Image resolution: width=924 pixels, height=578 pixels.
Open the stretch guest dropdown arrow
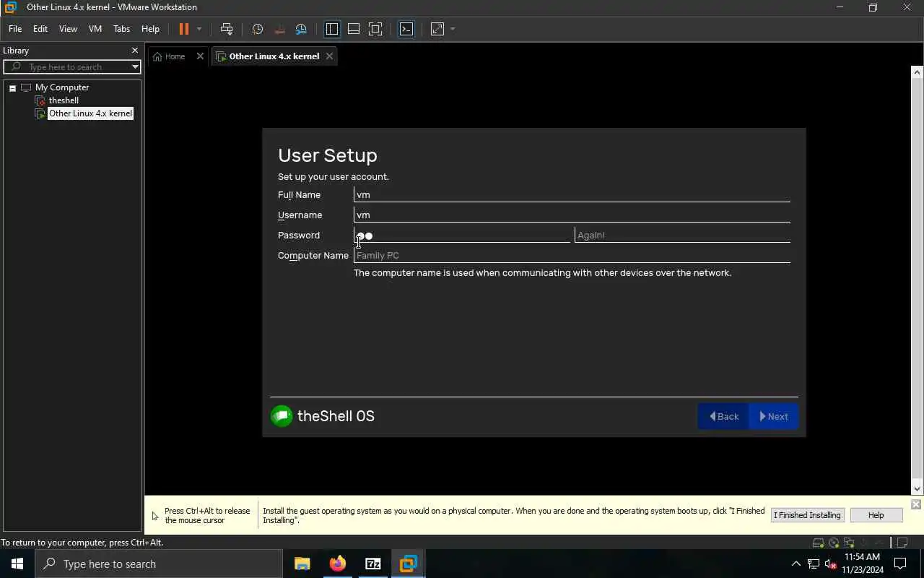coord(453,29)
